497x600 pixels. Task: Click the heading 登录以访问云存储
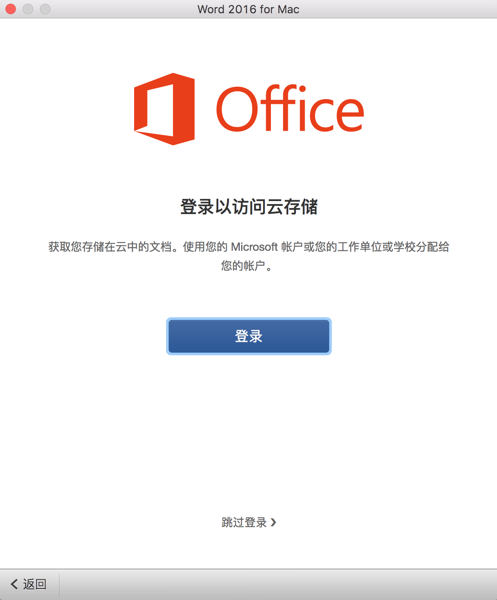(249, 207)
